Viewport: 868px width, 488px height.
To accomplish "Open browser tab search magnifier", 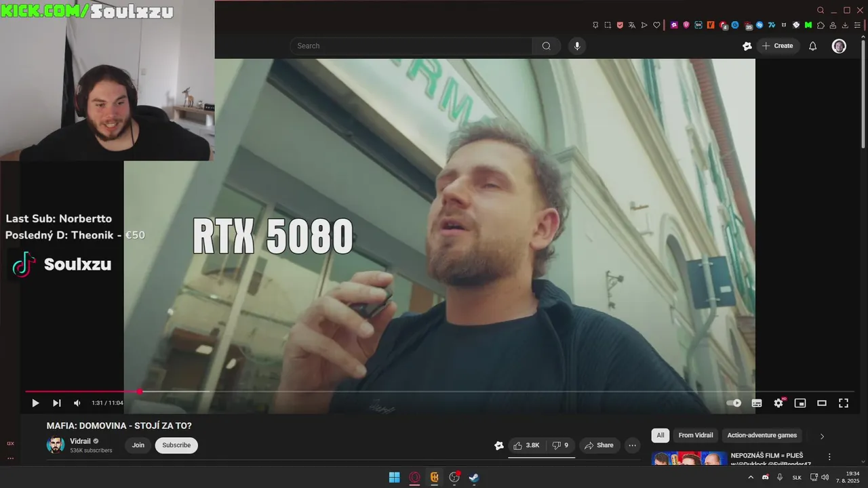I will pyautogui.click(x=821, y=10).
